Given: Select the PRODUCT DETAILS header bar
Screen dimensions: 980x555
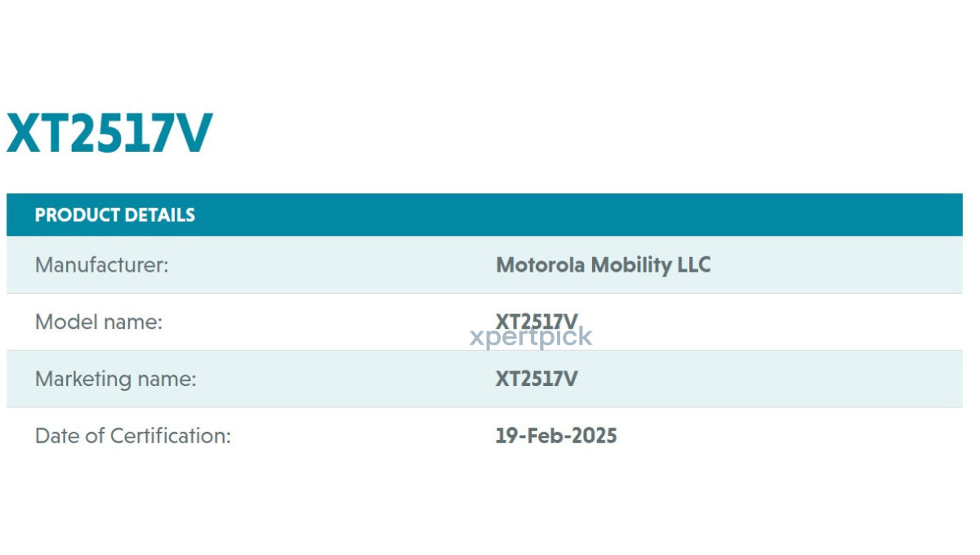Looking at the screenshot, I should tap(484, 215).
